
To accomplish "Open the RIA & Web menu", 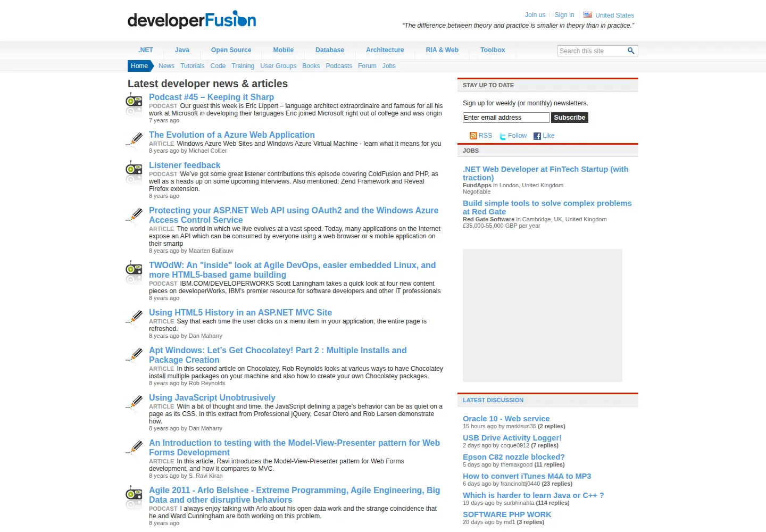I will coord(442,50).
